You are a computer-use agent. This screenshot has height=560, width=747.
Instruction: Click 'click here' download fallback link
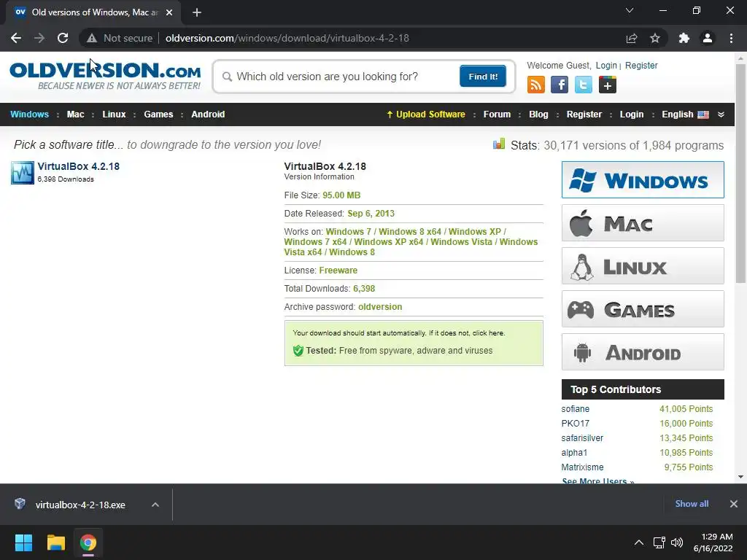coord(488,332)
